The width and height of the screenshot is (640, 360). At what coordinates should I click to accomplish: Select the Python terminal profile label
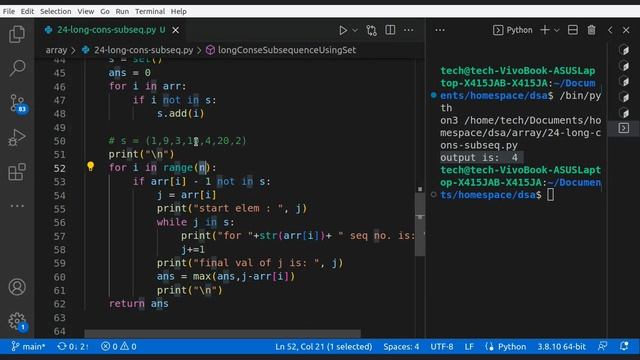[x=513, y=30]
